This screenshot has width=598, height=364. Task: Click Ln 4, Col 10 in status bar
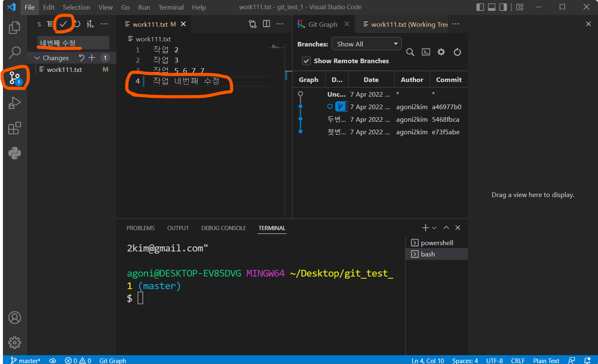point(428,360)
